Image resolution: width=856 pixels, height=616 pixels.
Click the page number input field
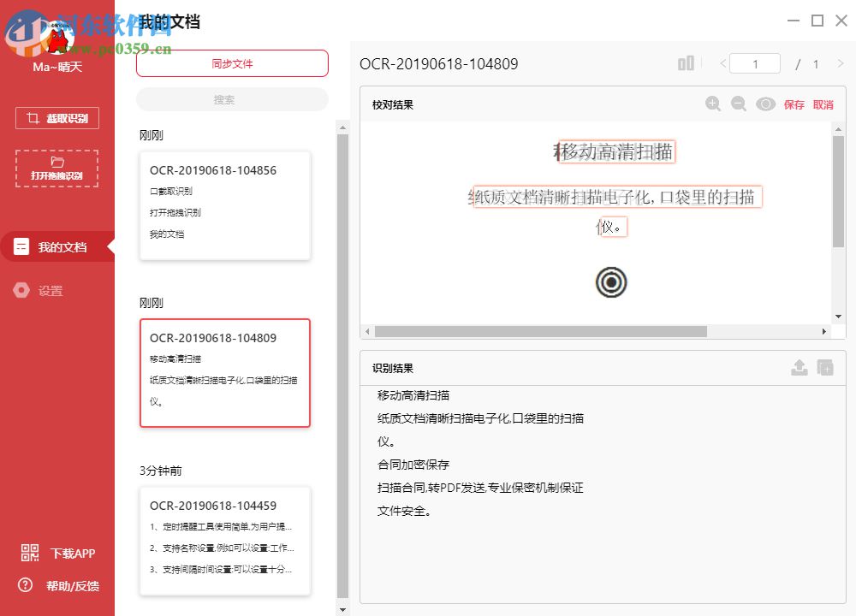[754, 63]
